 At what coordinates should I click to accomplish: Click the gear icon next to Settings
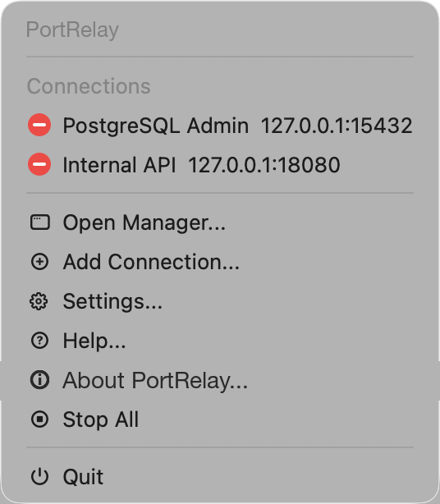point(39,301)
